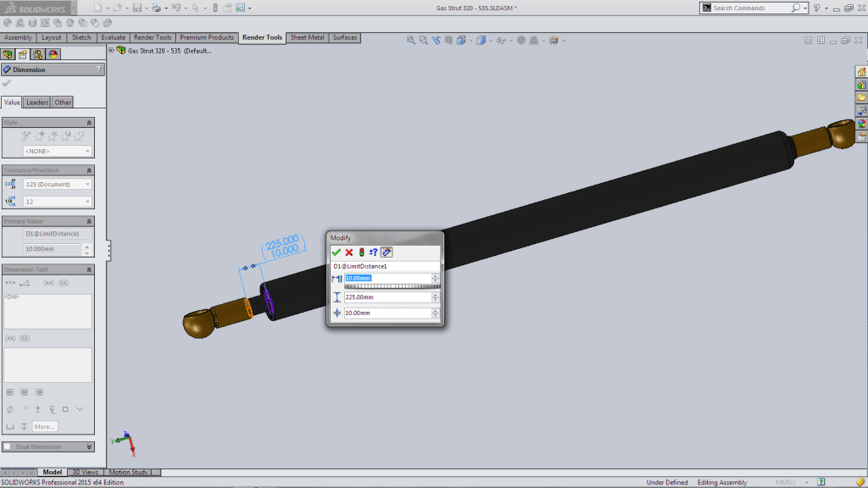The width and height of the screenshot is (868, 488).
Task: Click the Save icon in the top toolbar
Action: pos(138,8)
